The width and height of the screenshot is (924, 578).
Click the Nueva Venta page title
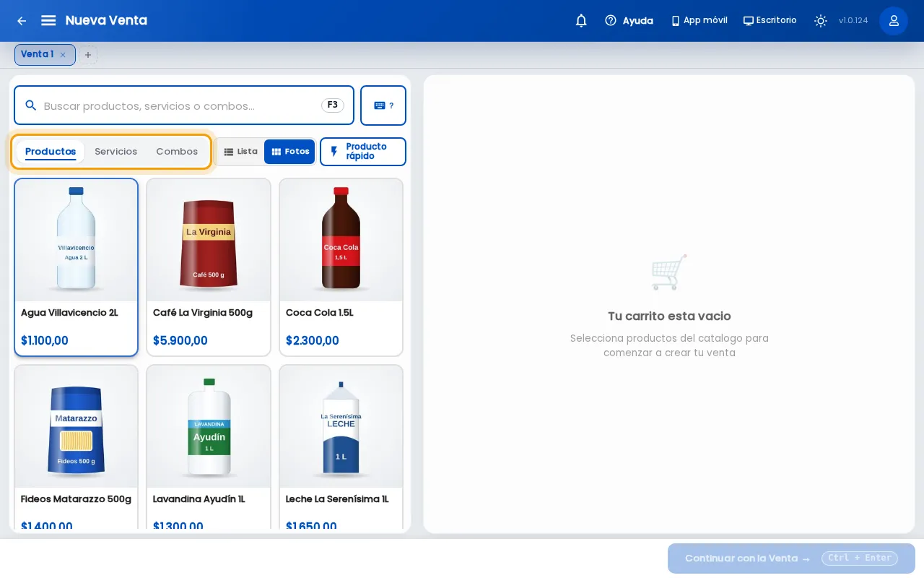click(106, 20)
